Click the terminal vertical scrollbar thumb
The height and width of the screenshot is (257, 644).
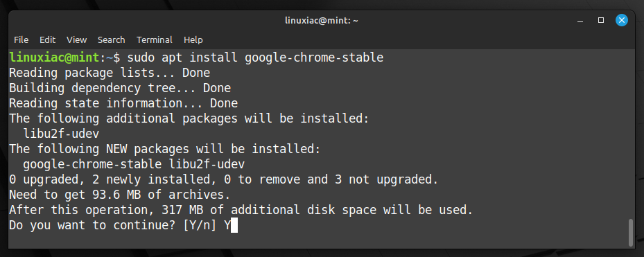coord(631,232)
